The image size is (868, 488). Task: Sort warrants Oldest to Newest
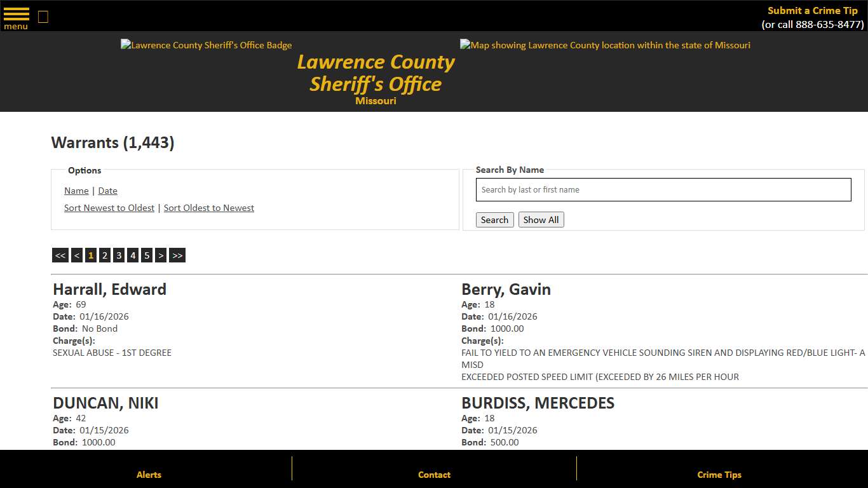click(208, 208)
